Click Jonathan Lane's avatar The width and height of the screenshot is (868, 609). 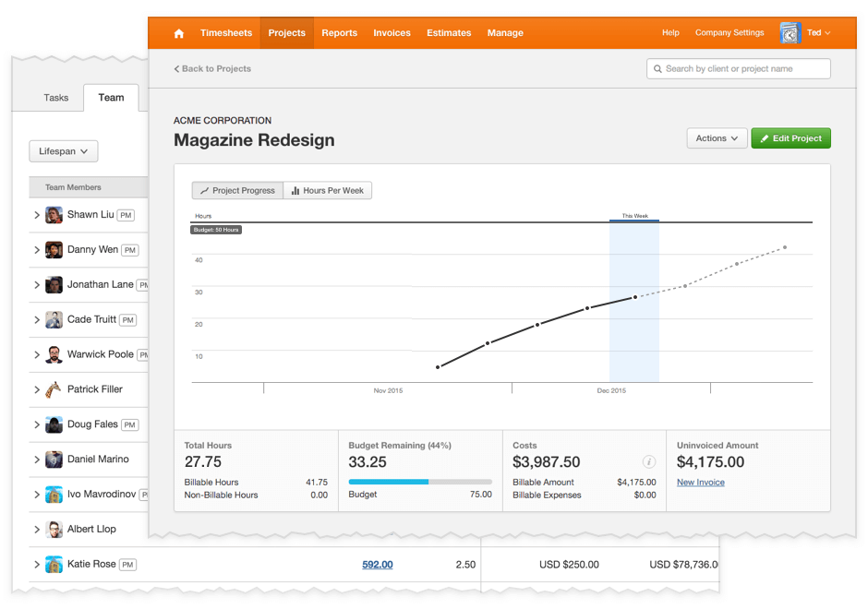tap(54, 285)
